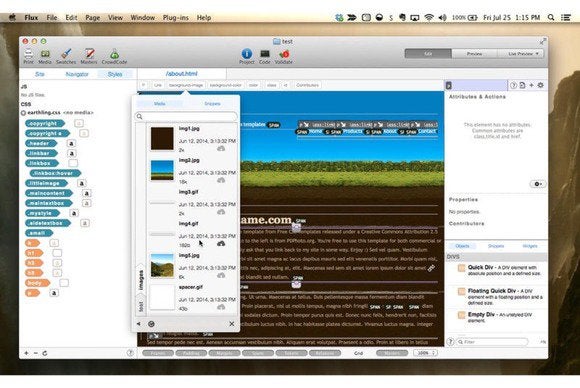
Task: Open the gear dropdown in Attributes panel
Action: [x=538, y=184]
